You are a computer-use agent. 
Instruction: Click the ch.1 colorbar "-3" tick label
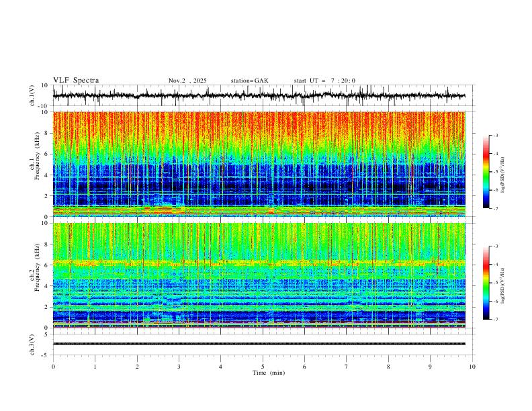pyautogui.click(x=496, y=135)
